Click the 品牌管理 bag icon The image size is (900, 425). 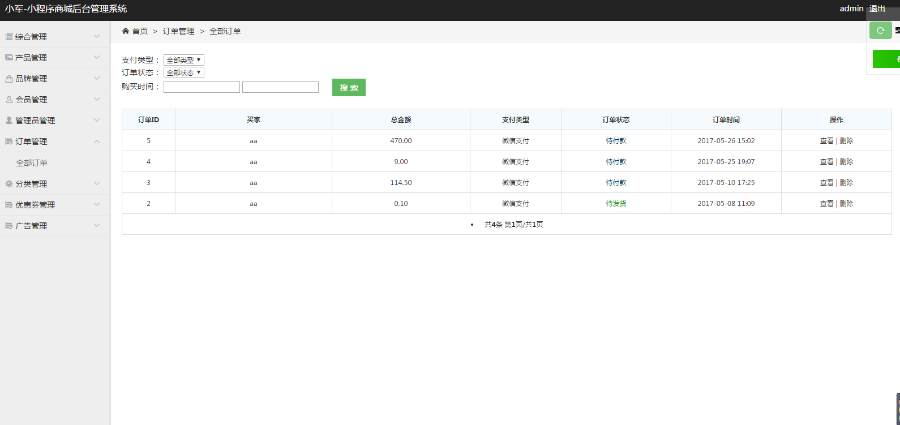pyautogui.click(x=9, y=79)
